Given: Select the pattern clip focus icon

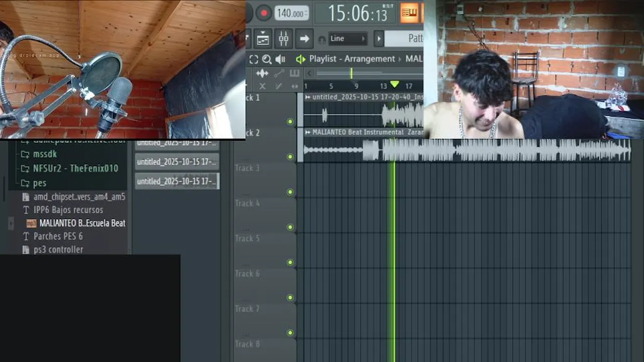Looking at the screenshot, I should (x=294, y=74).
